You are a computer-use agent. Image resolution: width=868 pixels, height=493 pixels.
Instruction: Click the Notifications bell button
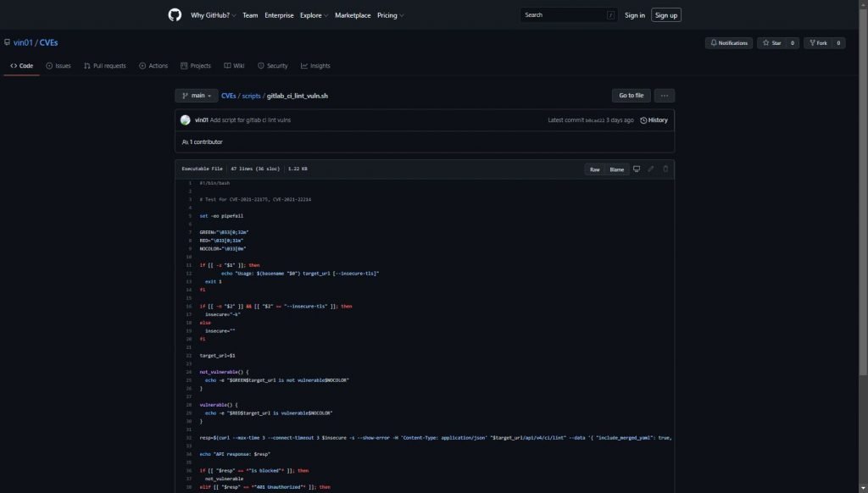(728, 42)
